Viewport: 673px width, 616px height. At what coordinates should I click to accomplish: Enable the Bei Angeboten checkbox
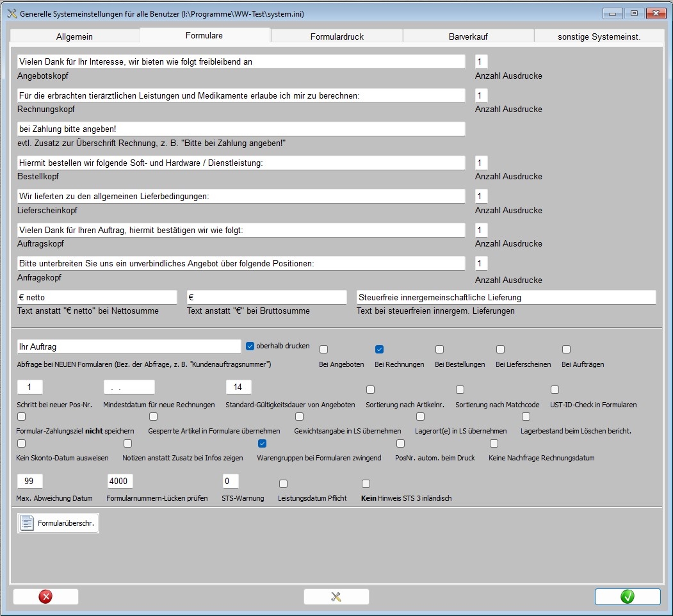pos(324,350)
